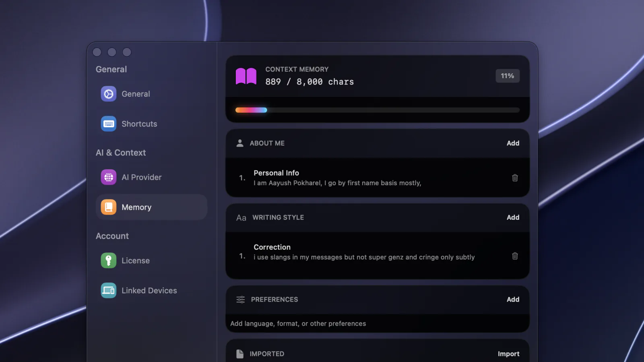Delete the Personal Info memory entry
Screen dimensions: 644x362
(x=515, y=178)
